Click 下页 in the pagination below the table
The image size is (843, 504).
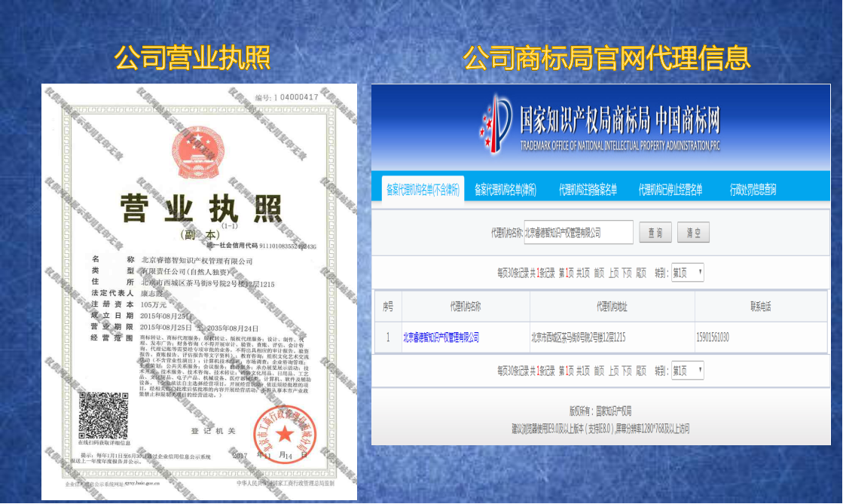[627, 371]
